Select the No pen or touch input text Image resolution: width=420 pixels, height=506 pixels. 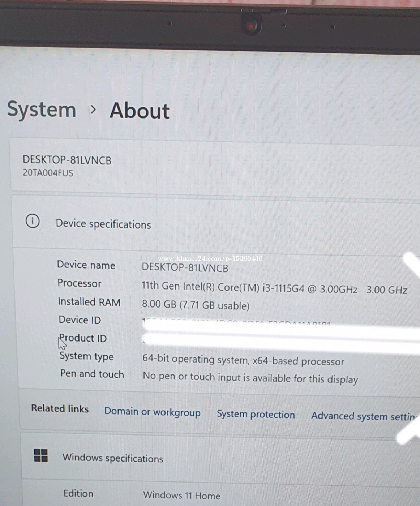[250, 378]
